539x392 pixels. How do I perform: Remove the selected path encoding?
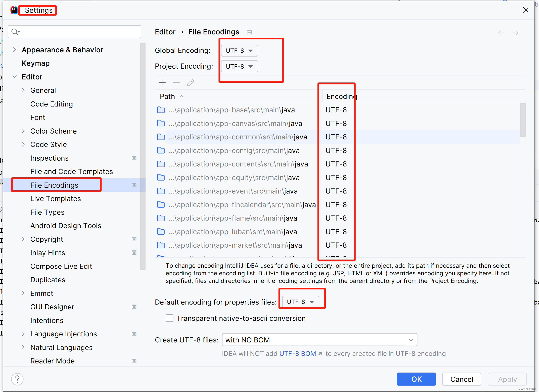tap(176, 82)
